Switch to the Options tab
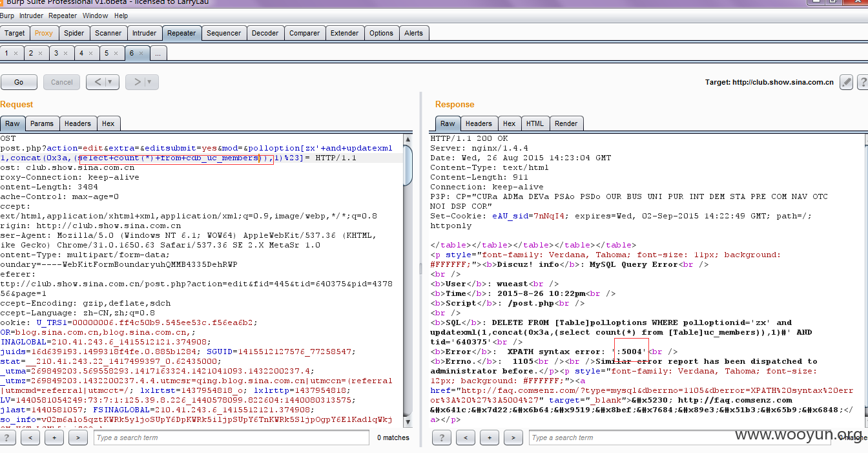 point(381,33)
